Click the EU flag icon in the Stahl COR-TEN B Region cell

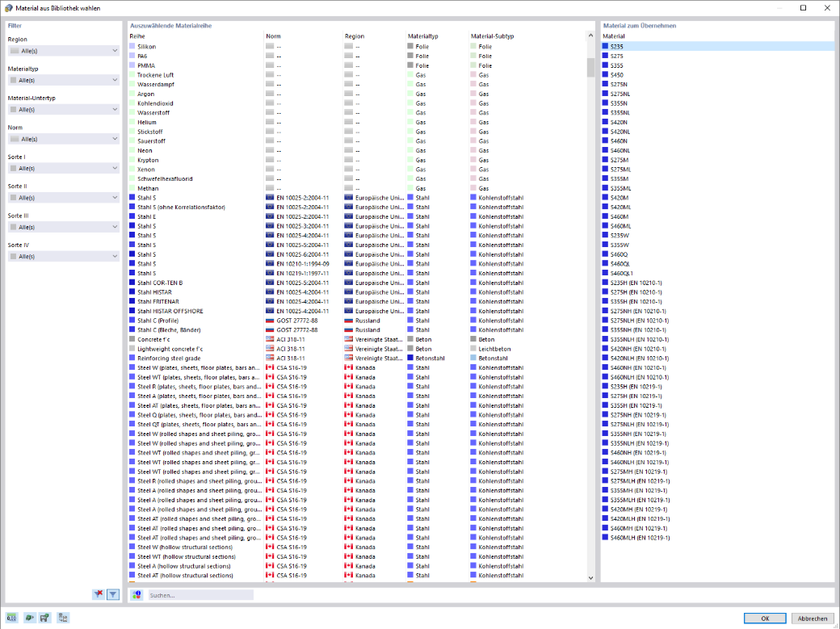coord(349,283)
